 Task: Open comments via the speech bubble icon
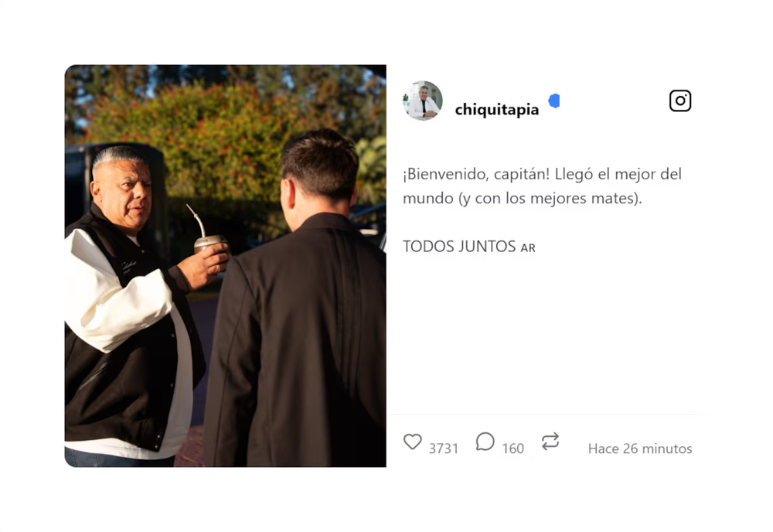(x=485, y=442)
